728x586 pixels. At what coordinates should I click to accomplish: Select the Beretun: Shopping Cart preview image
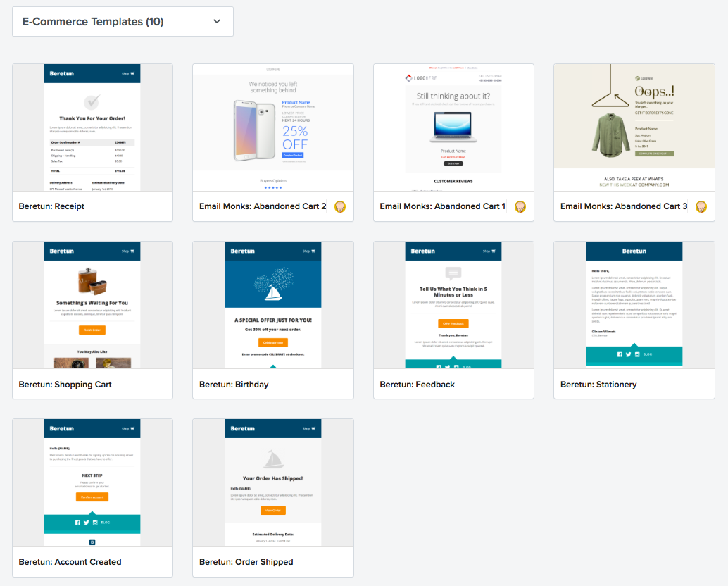[x=92, y=304]
